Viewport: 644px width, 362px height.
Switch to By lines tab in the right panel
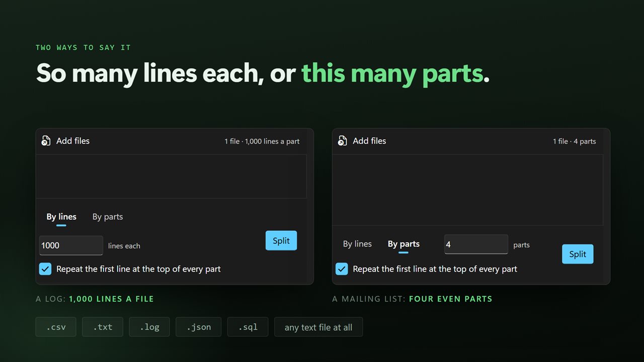pos(357,244)
